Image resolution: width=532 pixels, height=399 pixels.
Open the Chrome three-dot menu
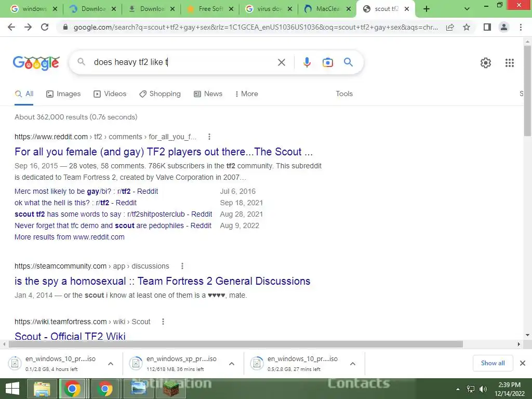(x=521, y=27)
